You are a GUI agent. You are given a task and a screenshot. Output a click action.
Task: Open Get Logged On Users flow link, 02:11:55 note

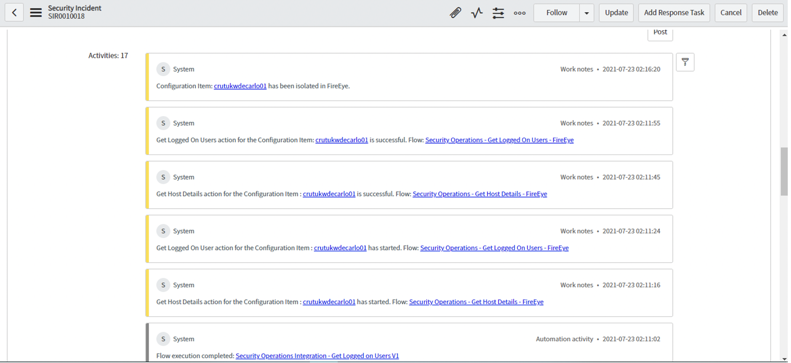click(499, 140)
